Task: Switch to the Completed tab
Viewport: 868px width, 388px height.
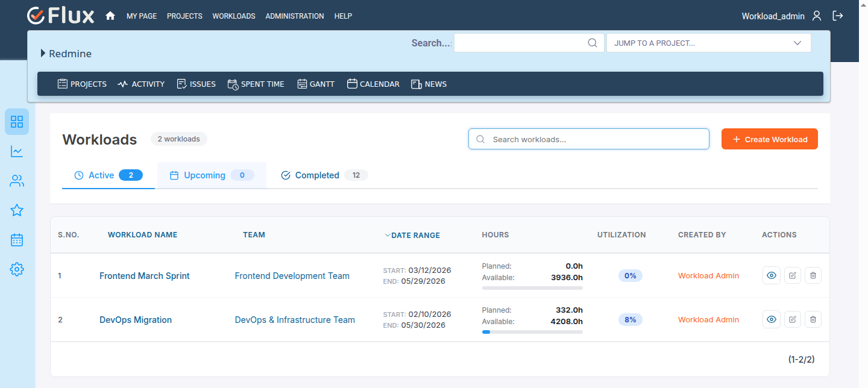Action: [x=324, y=175]
